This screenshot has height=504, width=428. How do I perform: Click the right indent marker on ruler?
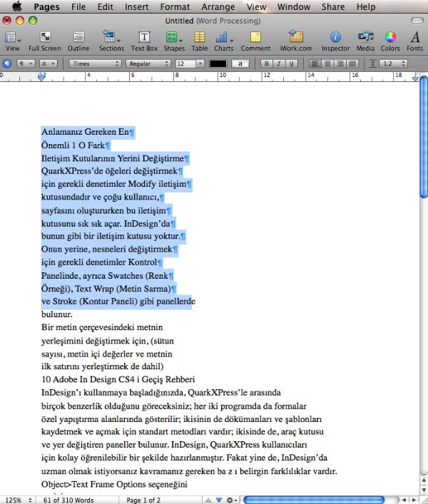pos(415,78)
